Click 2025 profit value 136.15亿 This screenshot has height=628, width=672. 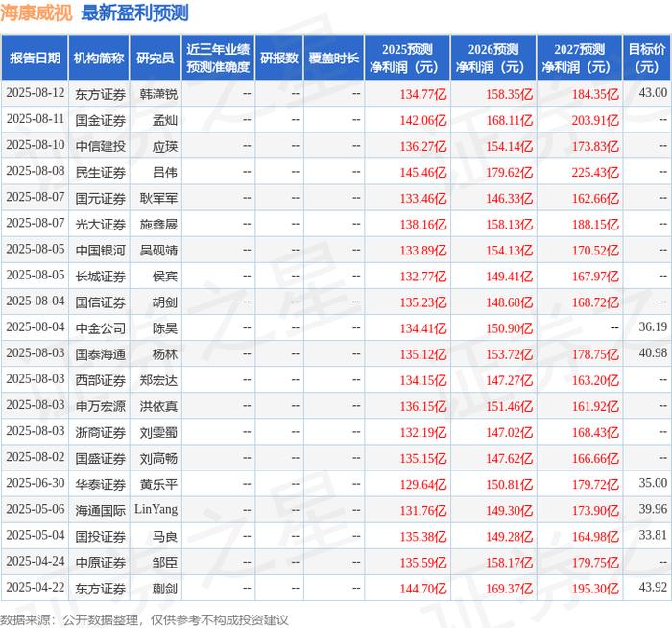423,406
